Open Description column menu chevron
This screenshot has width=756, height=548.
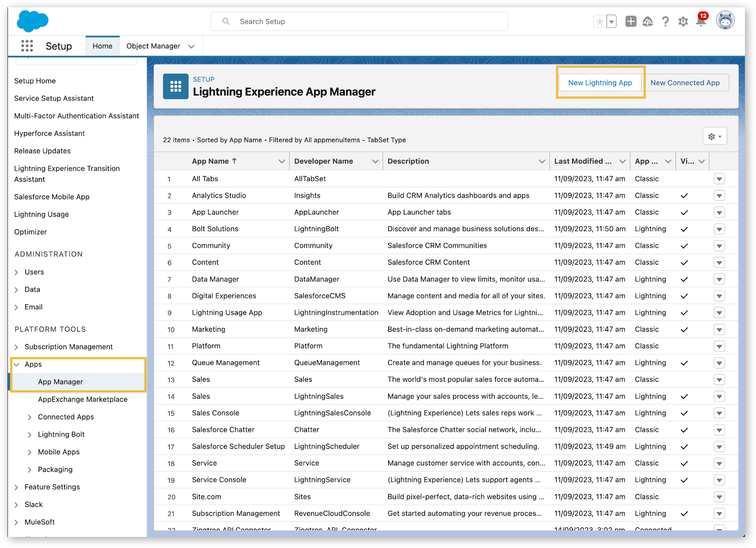542,161
